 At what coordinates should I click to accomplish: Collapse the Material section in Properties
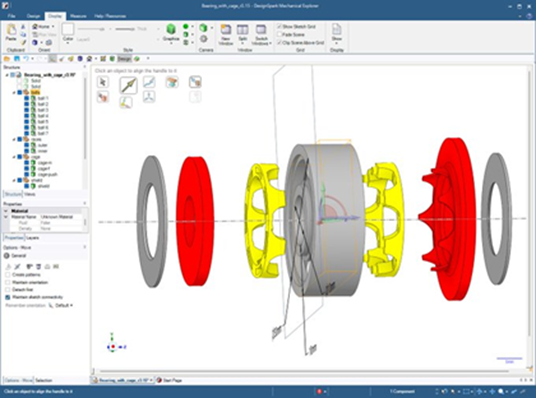tap(5, 211)
